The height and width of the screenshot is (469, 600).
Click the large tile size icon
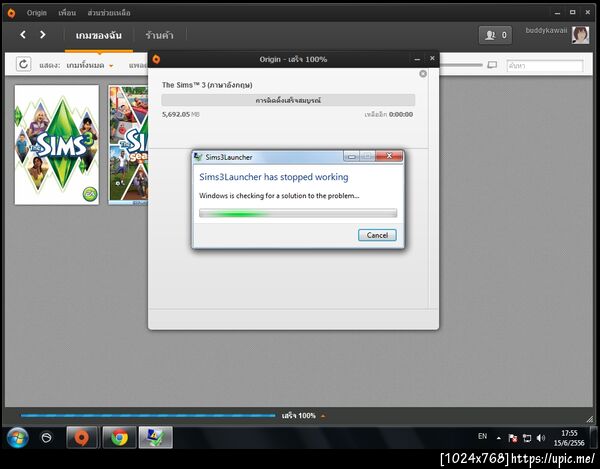tap(492, 65)
